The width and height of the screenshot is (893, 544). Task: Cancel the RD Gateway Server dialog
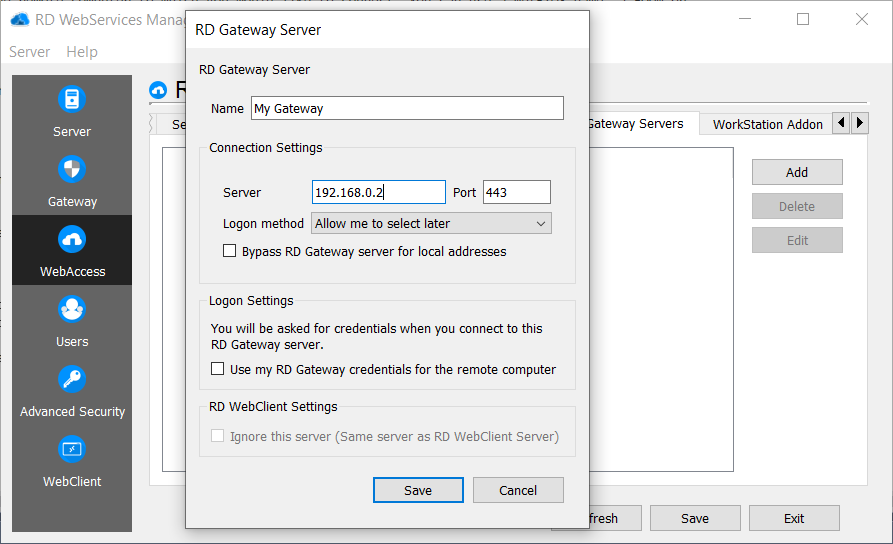point(518,490)
